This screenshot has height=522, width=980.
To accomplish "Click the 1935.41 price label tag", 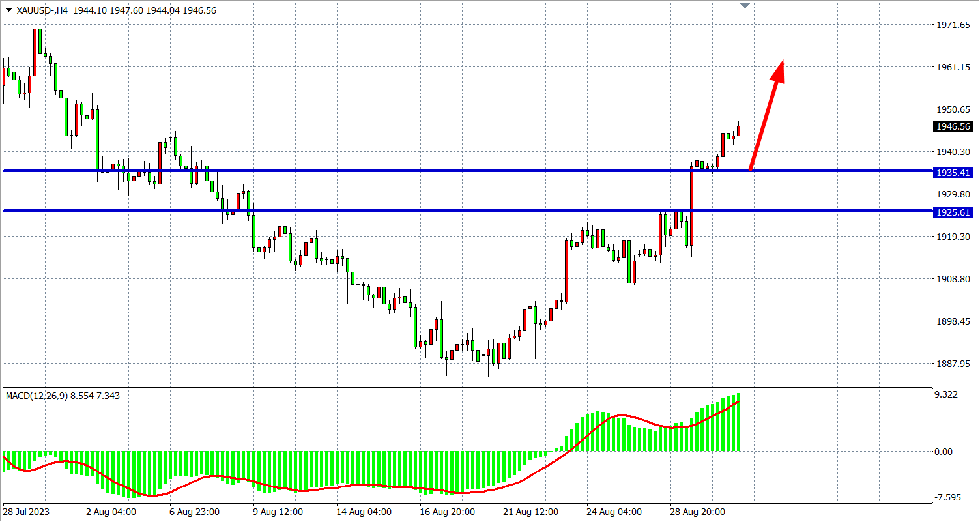I will pos(952,173).
